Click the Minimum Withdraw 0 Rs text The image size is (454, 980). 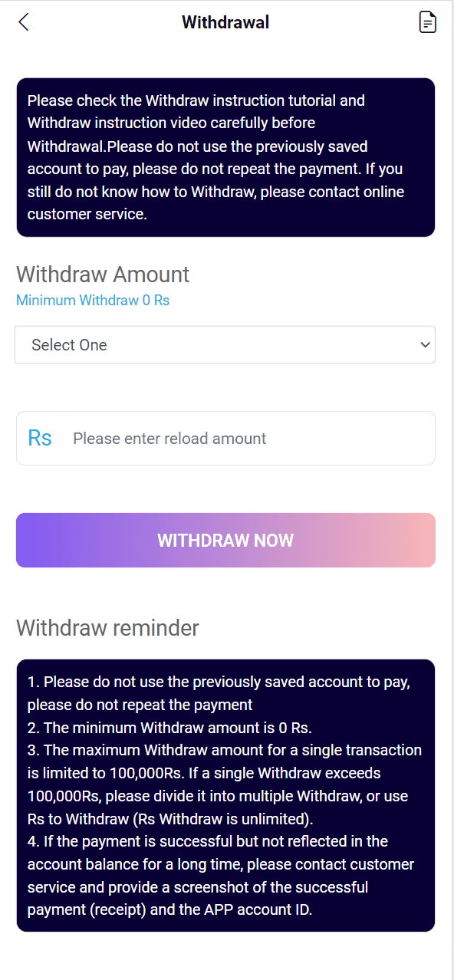[x=93, y=300]
